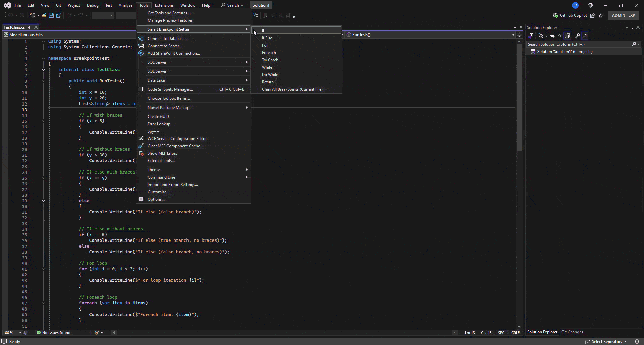The width and height of the screenshot is (644, 345).
Task: Click the diamond subscription icon in title bar
Action: coord(591,5)
